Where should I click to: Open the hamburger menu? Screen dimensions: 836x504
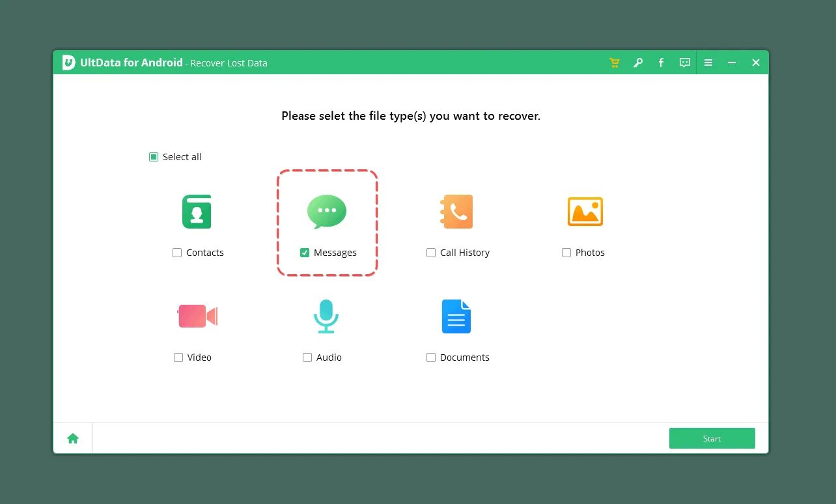coord(708,63)
